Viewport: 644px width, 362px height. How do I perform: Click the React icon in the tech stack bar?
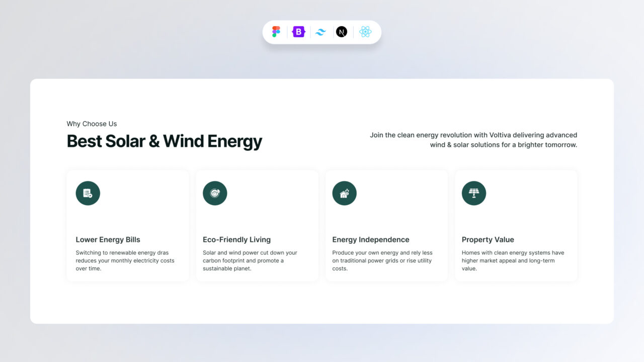pos(365,31)
